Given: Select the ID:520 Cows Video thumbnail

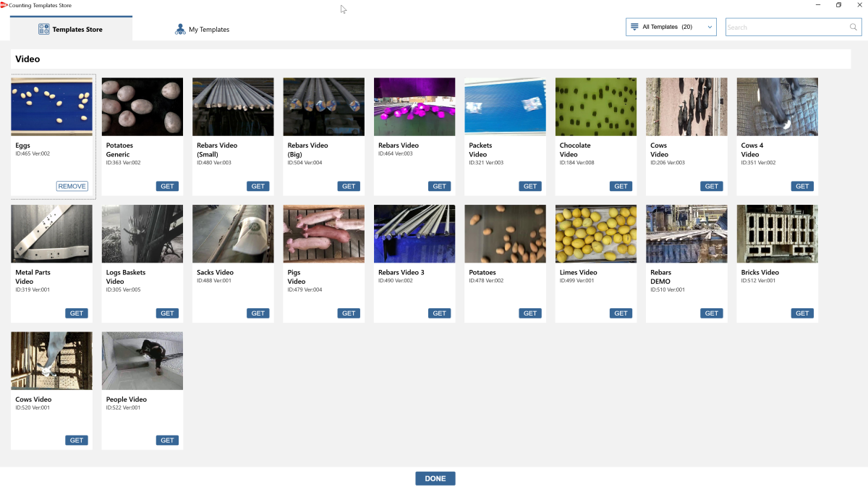Looking at the screenshot, I should pos(52,360).
